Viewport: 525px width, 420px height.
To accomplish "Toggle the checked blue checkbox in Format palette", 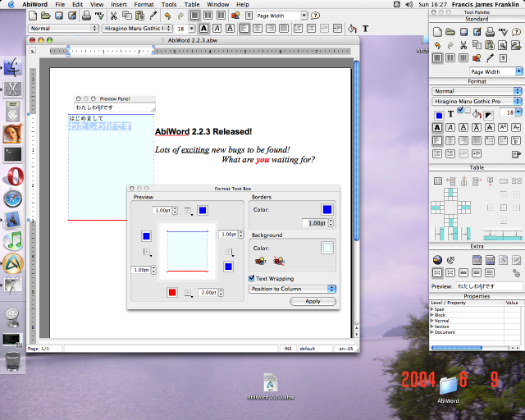I will click(x=460, y=110).
